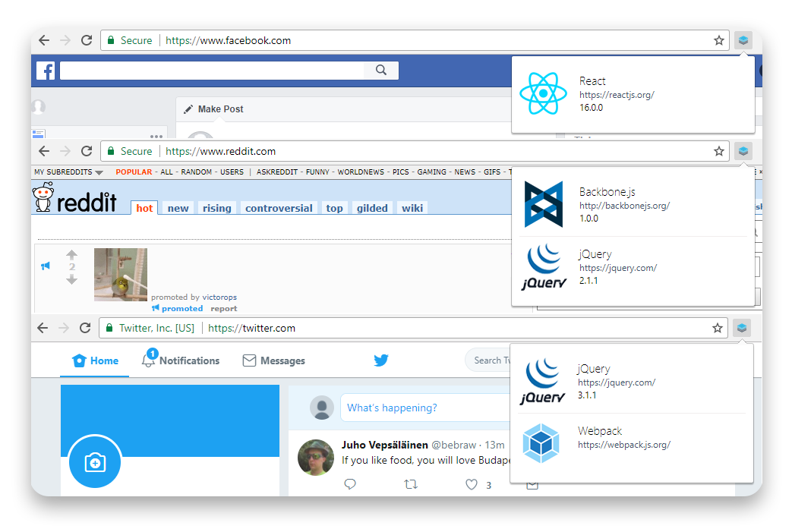This screenshot has height=532, width=792.
Task: Click the report link under promoted post
Action: click(x=224, y=308)
